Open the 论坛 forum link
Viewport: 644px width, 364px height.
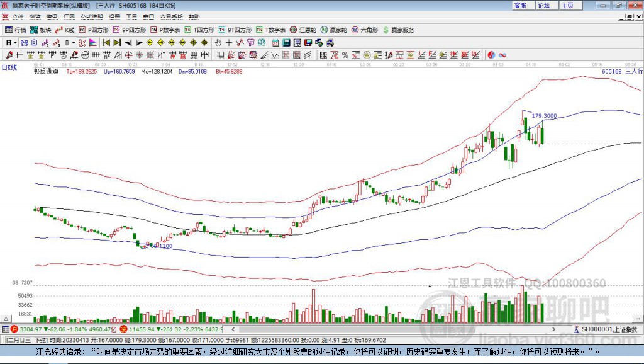coord(543,5)
